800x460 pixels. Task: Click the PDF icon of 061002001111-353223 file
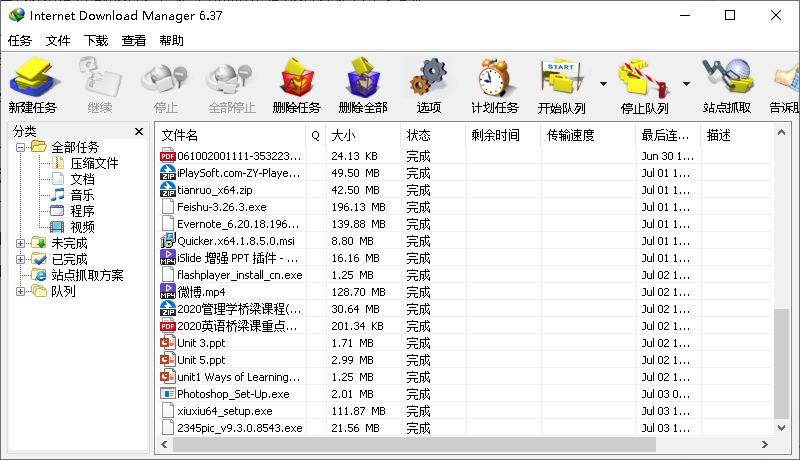168,156
